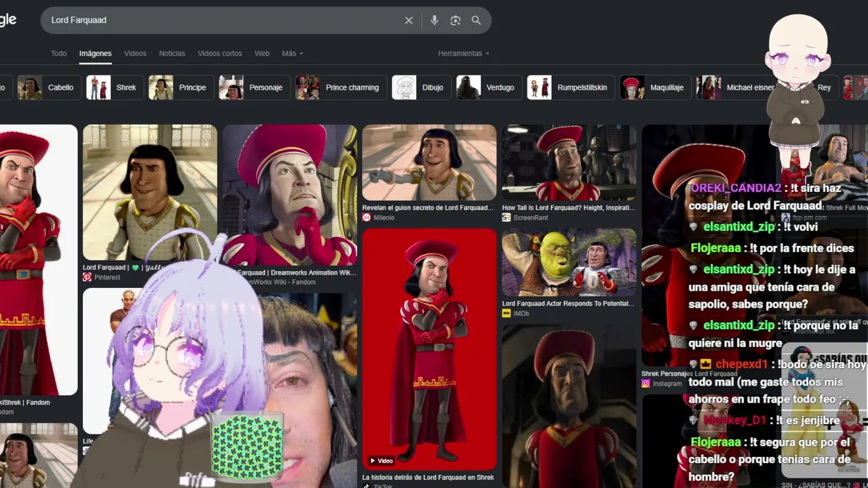Open the Videos tab
This screenshot has width=868, height=488.
click(x=135, y=54)
